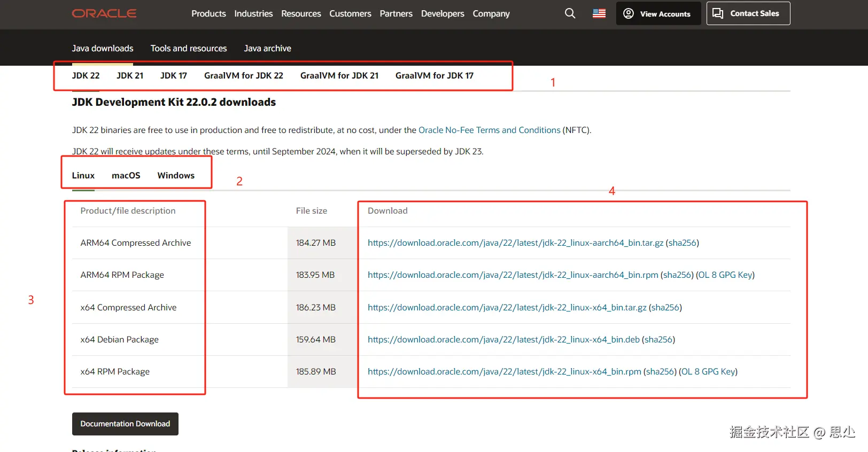Download the linux-x64_bin.deb link
868x452 pixels.
[503, 339]
